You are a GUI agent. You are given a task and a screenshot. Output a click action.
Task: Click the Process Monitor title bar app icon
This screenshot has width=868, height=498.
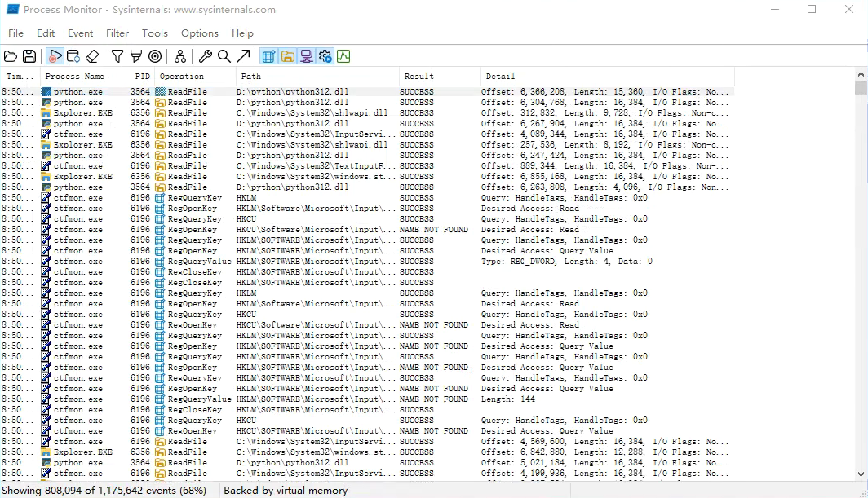click(12, 10)
